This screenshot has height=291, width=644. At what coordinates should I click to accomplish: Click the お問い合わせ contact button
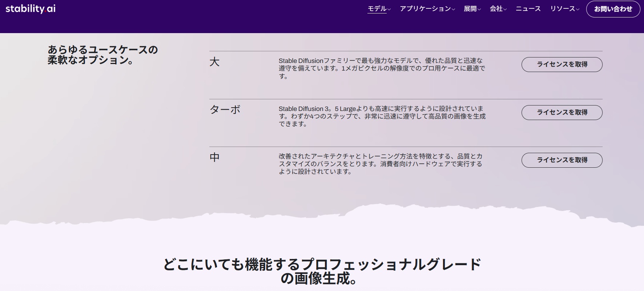pos(613,9)
